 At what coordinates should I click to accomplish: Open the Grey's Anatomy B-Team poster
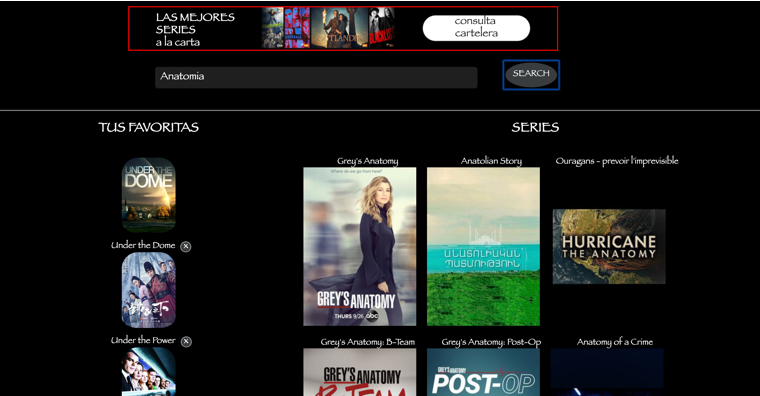(x=360, y=372)
